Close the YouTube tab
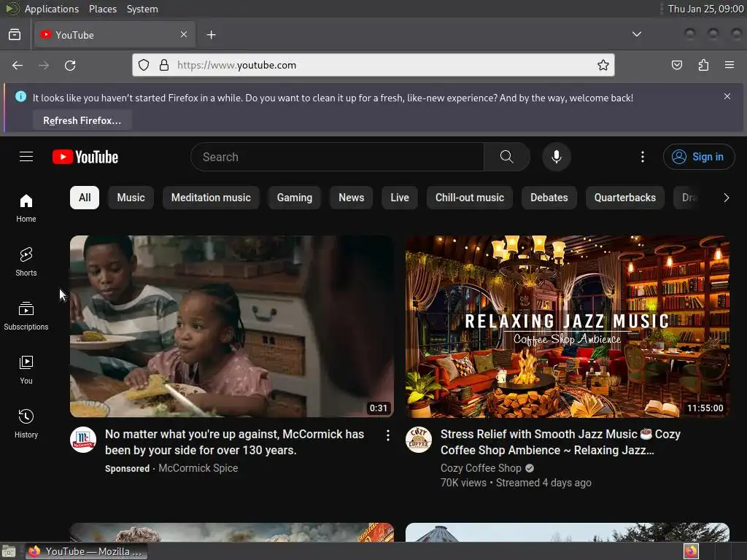The height and width of the screenshot is (560, 747). (184, 34)
